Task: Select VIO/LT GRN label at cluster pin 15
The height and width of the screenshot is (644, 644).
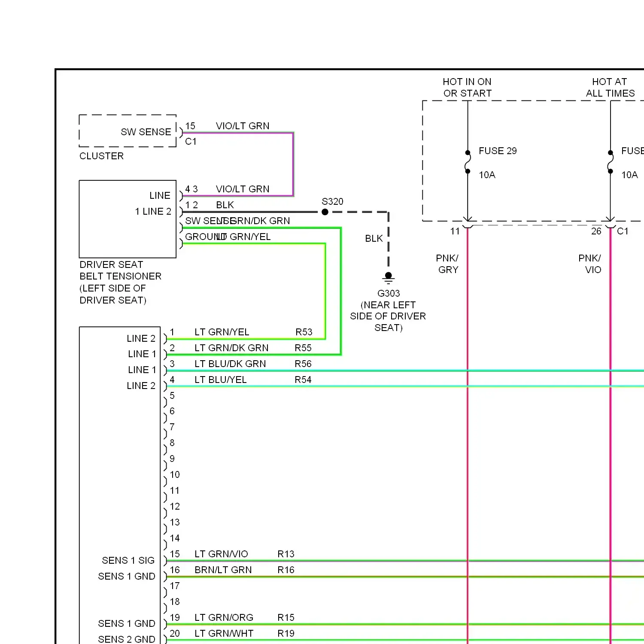Action: click(243, 126)
